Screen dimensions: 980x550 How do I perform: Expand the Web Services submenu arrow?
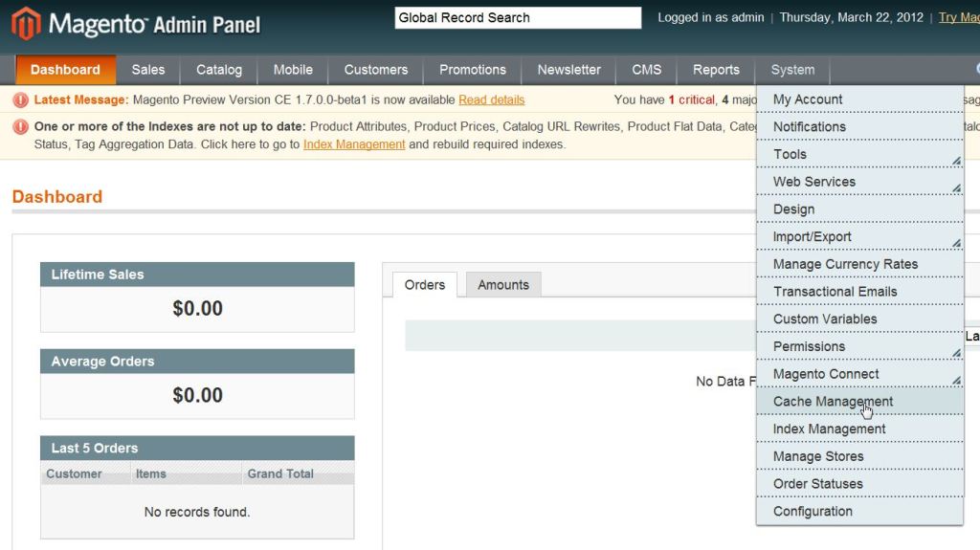[x=956, y=188]
